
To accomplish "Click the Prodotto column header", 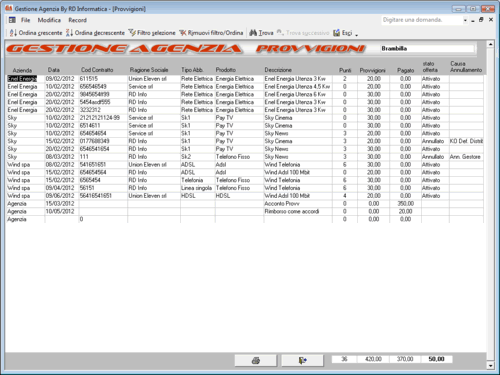I will coord(226,70).
